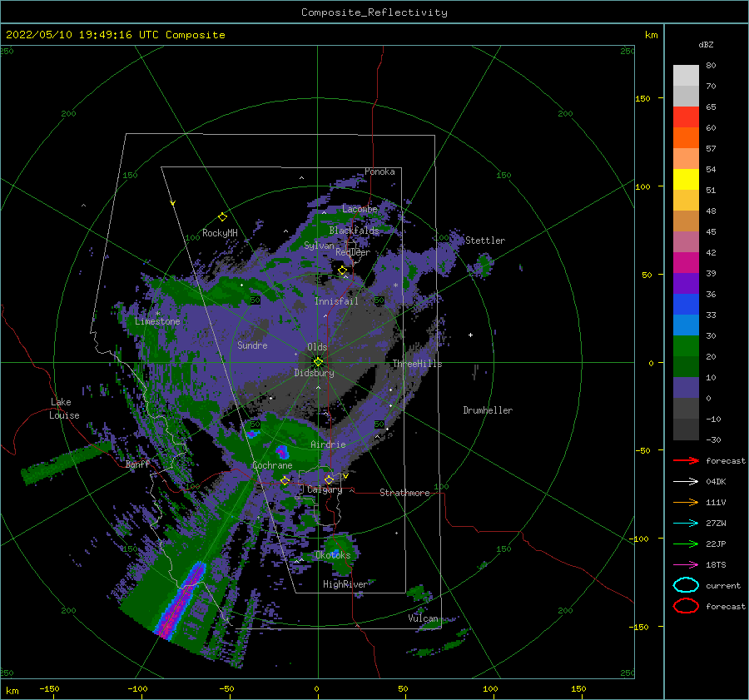Click the yellow diamond marker below Cochrane

(285, 480)
